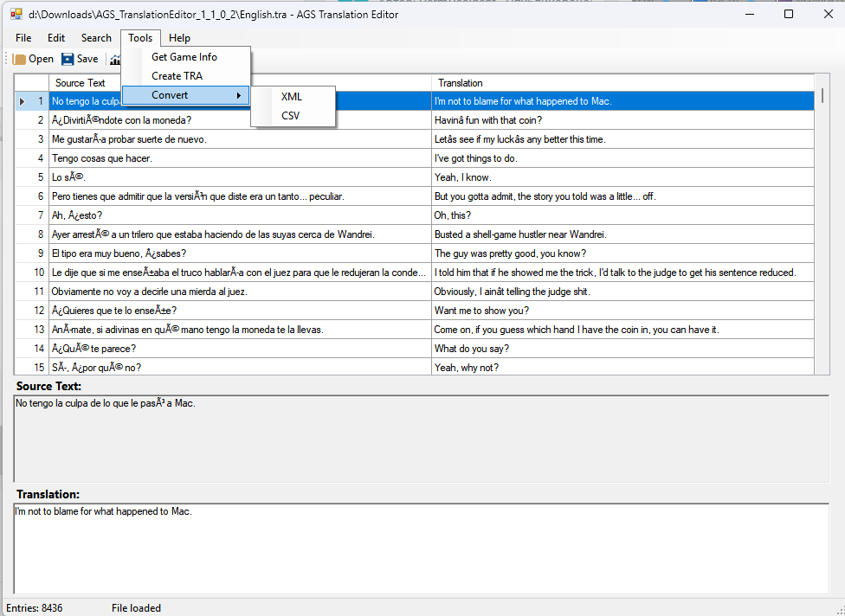Minimize the AGS Translation Editor window
845x616 pixels.
(750, 14)
